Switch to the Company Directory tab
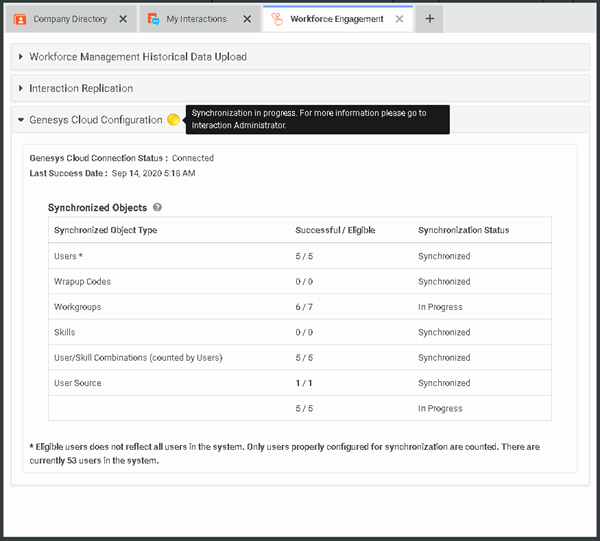The width and height of the screenshot is (600, 541). (68, 19)
